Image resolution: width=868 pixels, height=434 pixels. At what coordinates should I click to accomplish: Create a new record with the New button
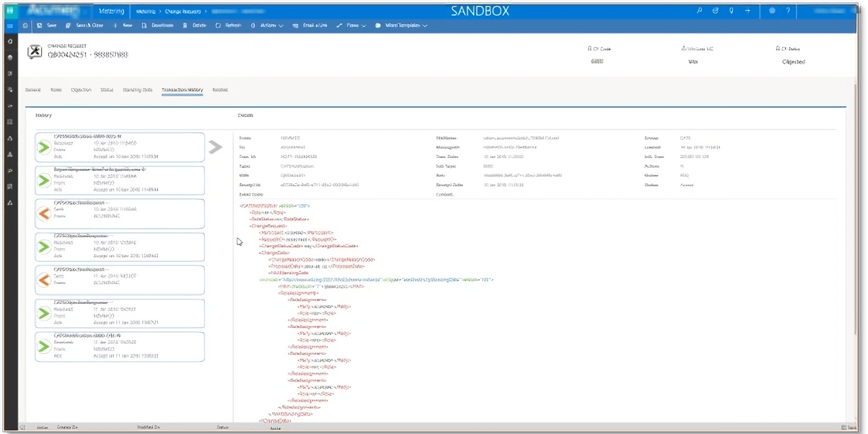(123, 25)
